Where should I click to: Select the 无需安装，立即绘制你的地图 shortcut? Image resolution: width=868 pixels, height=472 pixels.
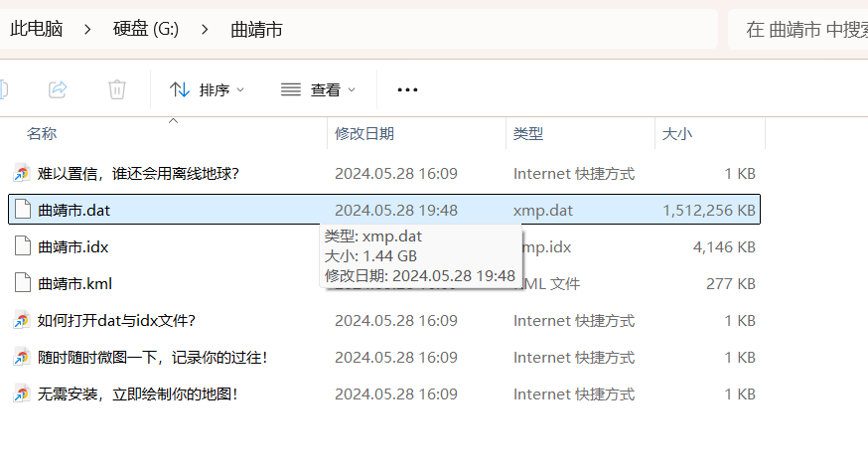coord(137,394)
